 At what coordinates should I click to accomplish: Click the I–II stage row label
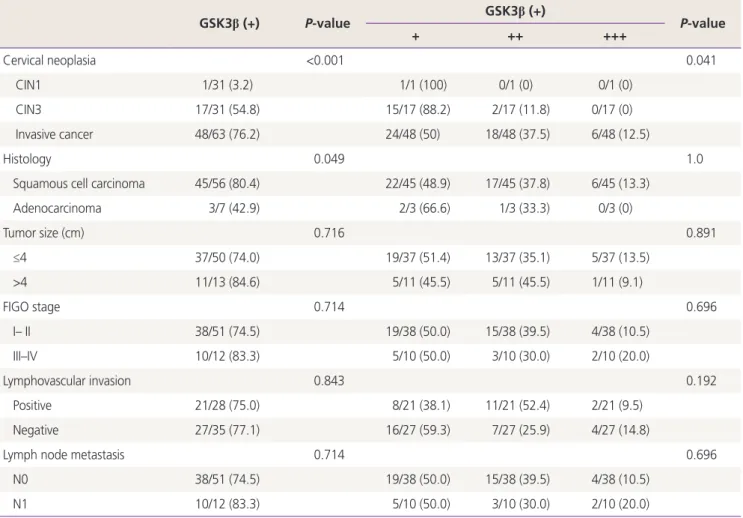pyautogui.click(x=22, y=332)
